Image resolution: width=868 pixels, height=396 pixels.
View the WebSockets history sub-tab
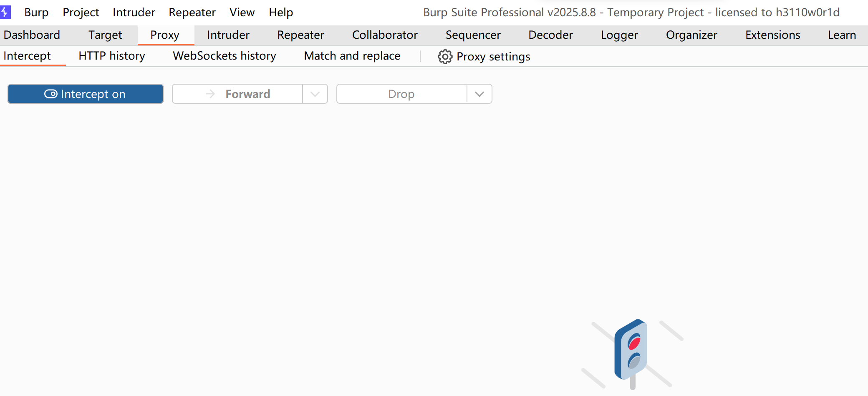coord(225,56)
